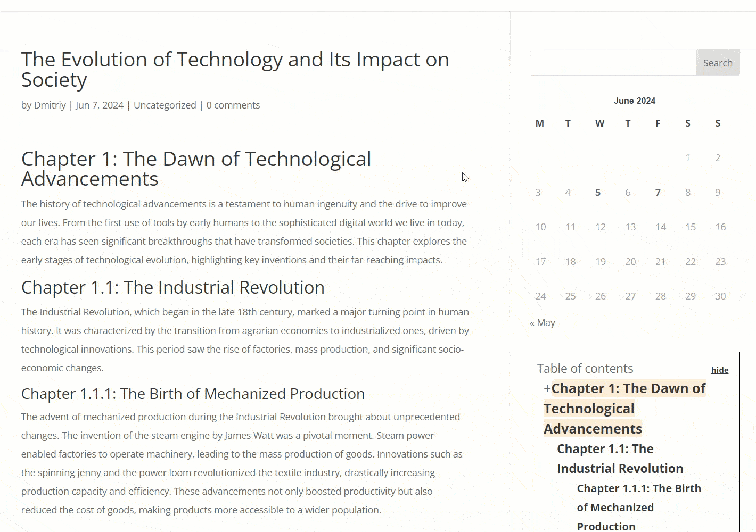Click the June 2024 calendar caption

coord(635,101)
